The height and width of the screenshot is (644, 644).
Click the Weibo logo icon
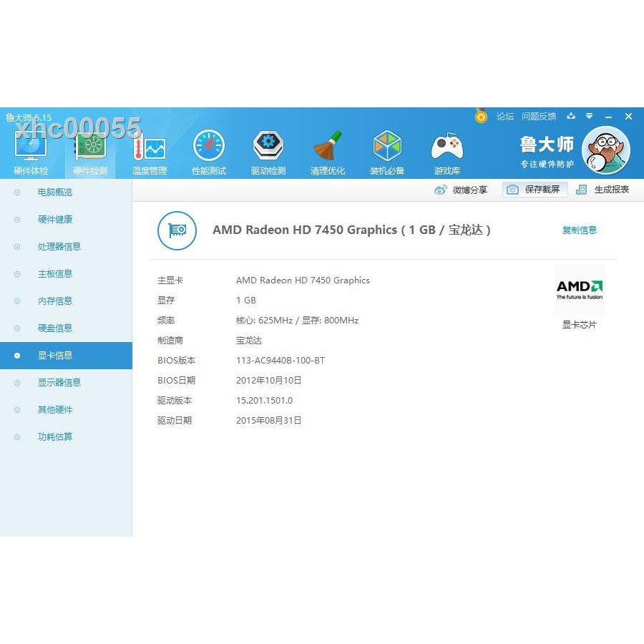point(441,190)
